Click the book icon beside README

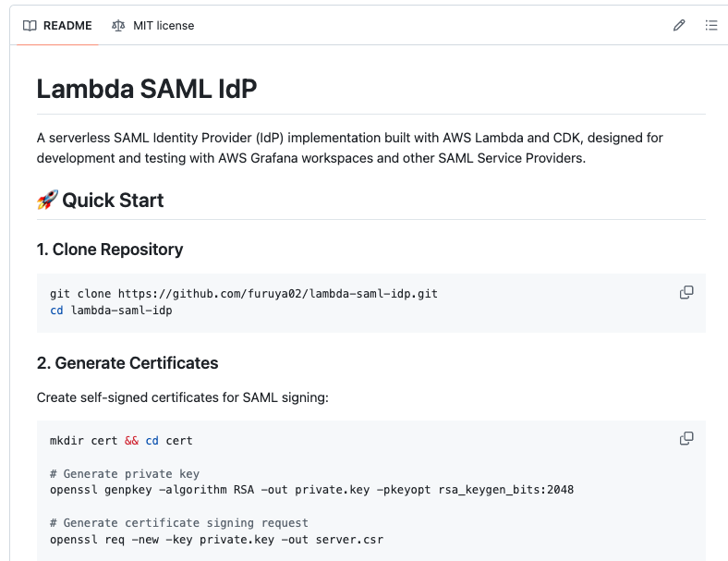(x=30, y=26)
